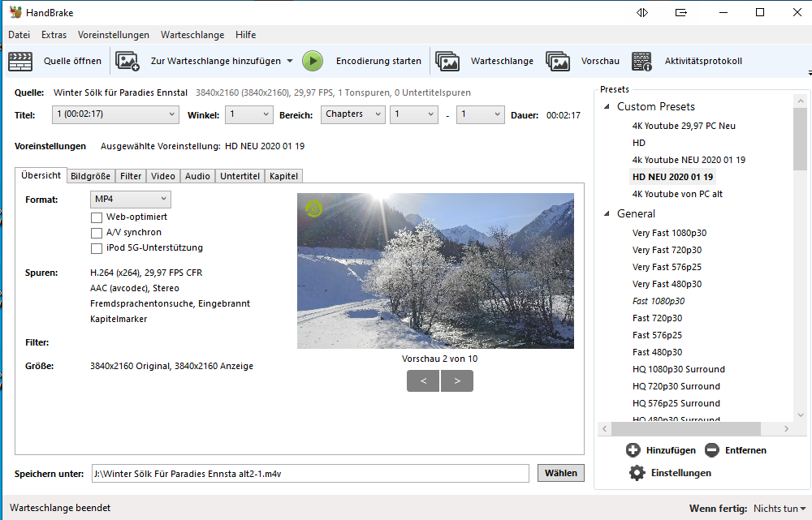The height and width of the screenshot is (520, 812).
Task: Open the Hilfe menu
Action: [245, 35]
